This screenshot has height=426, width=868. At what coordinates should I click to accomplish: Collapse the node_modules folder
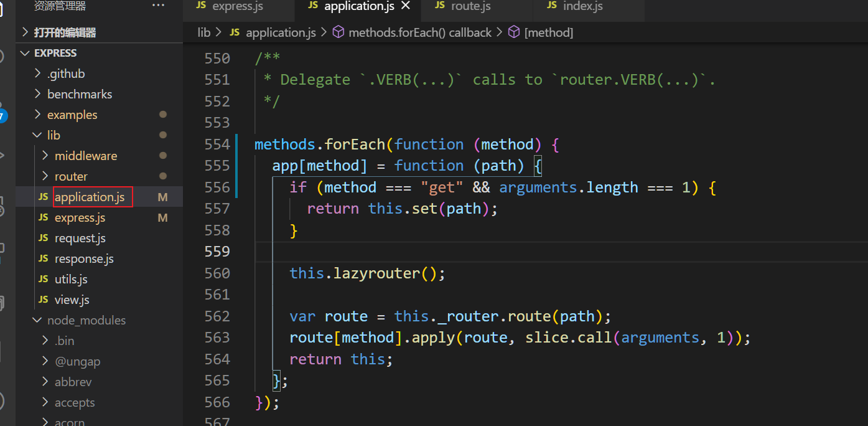(86, 320)
